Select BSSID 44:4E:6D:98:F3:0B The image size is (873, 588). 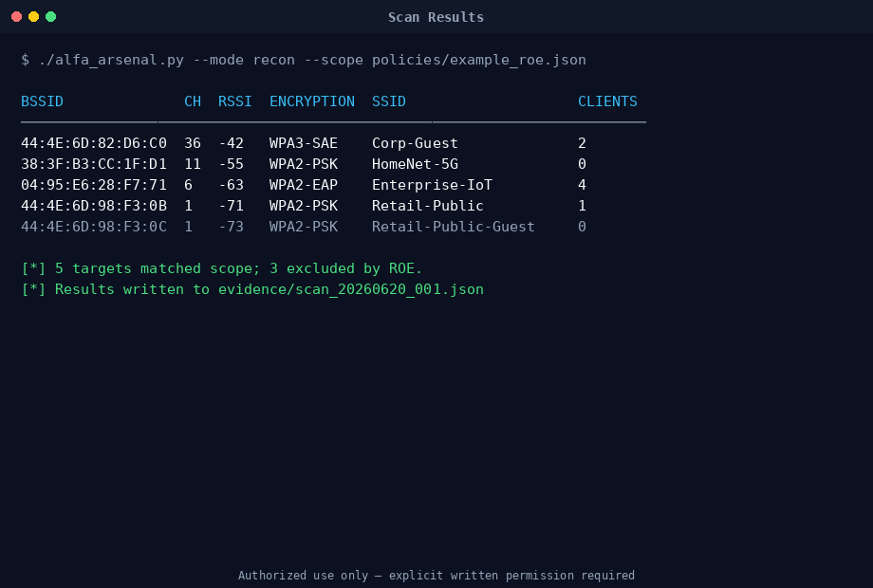94,206
